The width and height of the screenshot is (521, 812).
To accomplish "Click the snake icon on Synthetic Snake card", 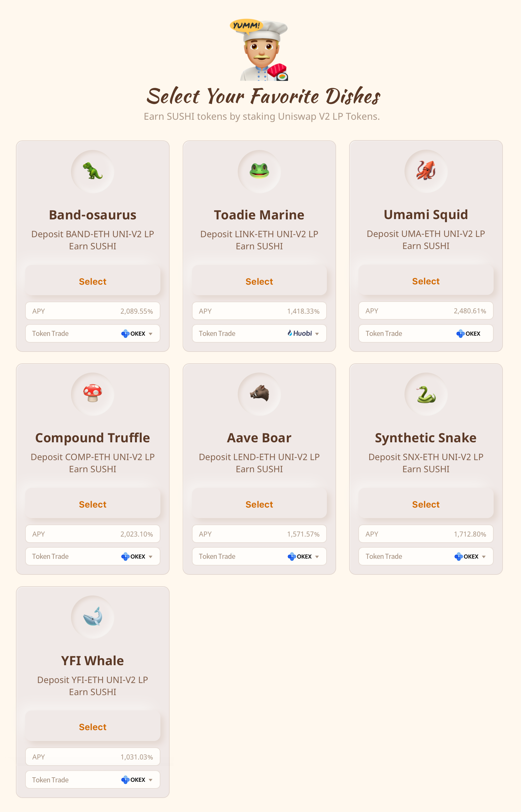I will tap(426, 394).
